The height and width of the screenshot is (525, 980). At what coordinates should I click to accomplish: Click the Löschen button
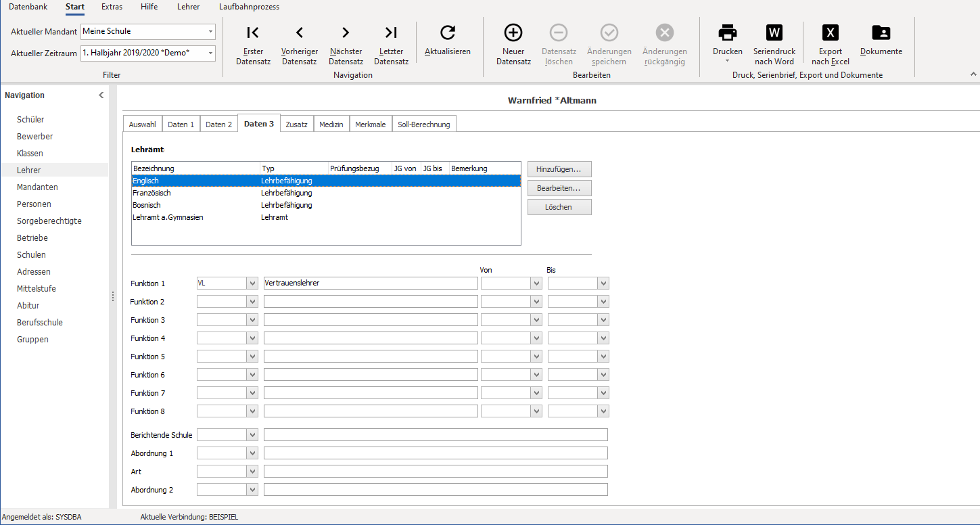(x=559, y=207)
